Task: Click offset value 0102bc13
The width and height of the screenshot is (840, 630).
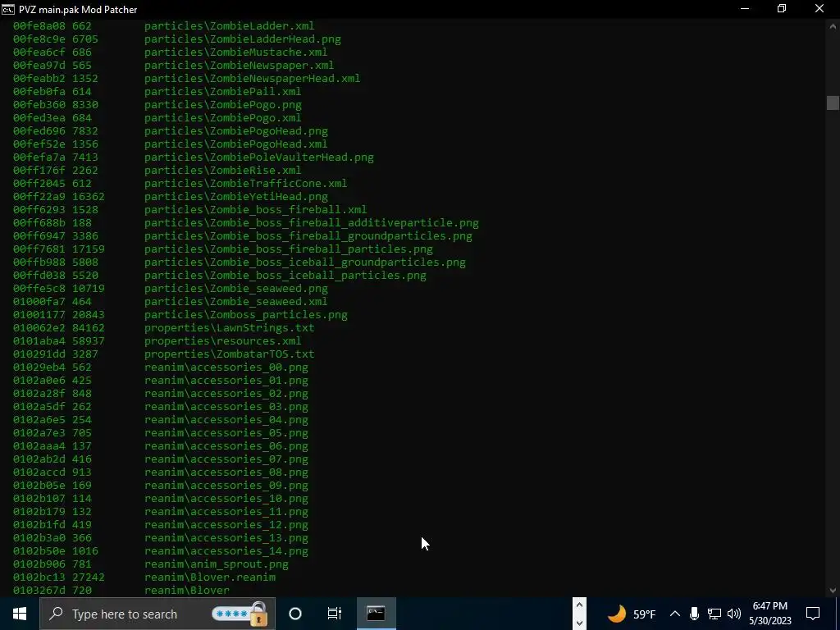Action: (x=39, y=577)
